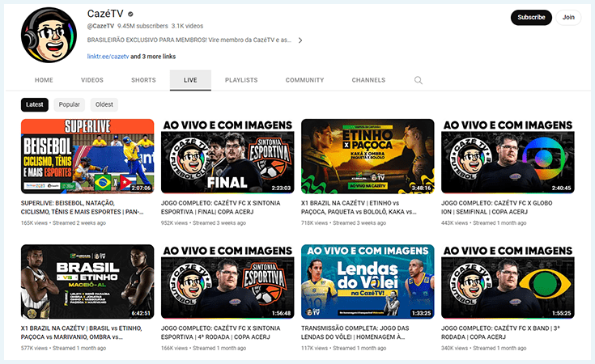
Task: Click title 'CAZÉTV FC X SINTONIA ESPORTIVA | FINAL'
Action: click(220, 207)
